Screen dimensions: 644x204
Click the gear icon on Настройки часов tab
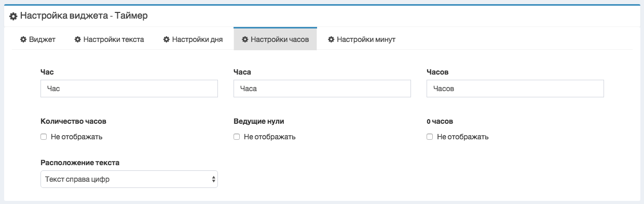point(245,39)
